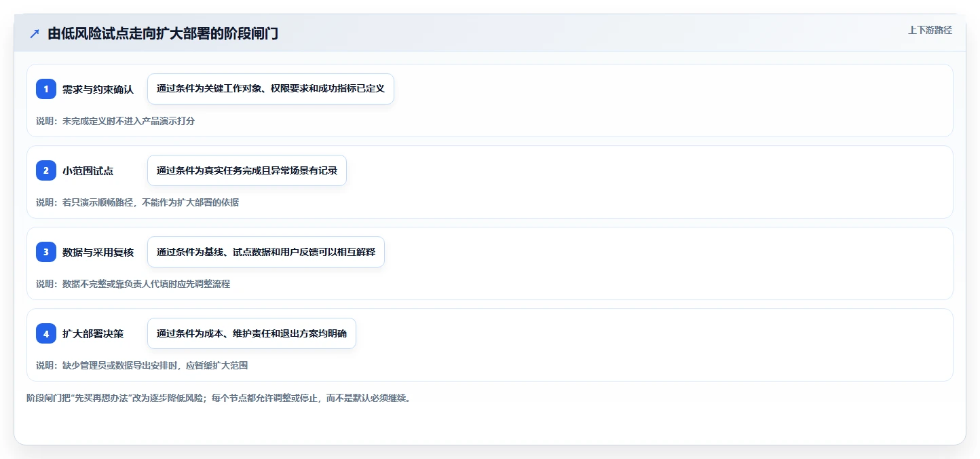Select the 数据与采用复核 stage title

pos(98,252)
